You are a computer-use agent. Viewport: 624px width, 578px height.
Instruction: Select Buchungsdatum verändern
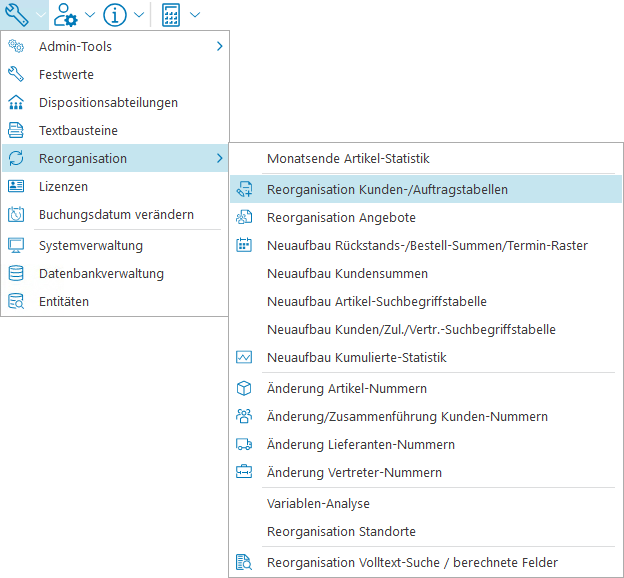pyautogui.click(x=116, y=214)
